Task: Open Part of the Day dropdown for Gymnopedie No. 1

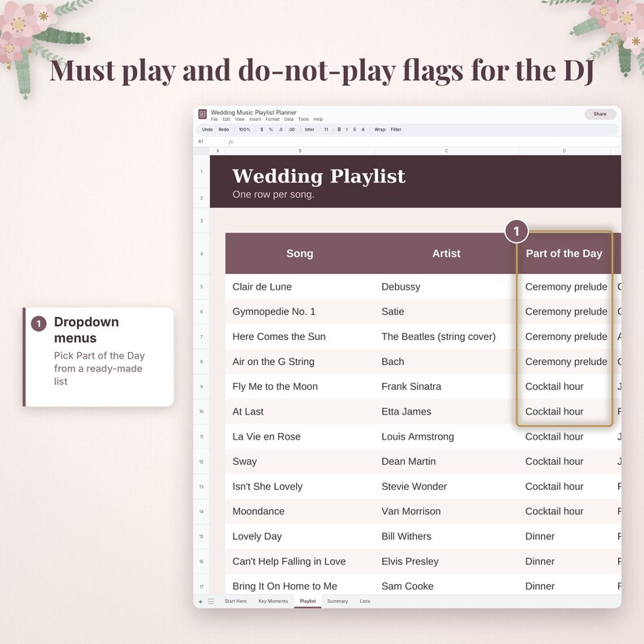Action: [x=565, y=311]
